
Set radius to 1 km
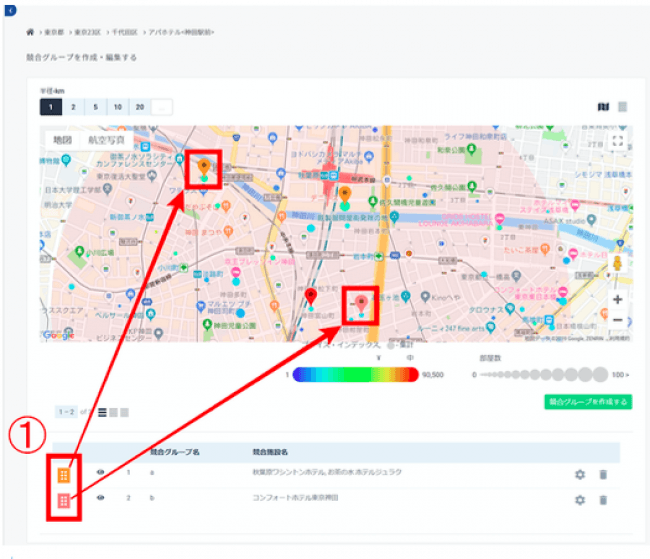[51, 107]
